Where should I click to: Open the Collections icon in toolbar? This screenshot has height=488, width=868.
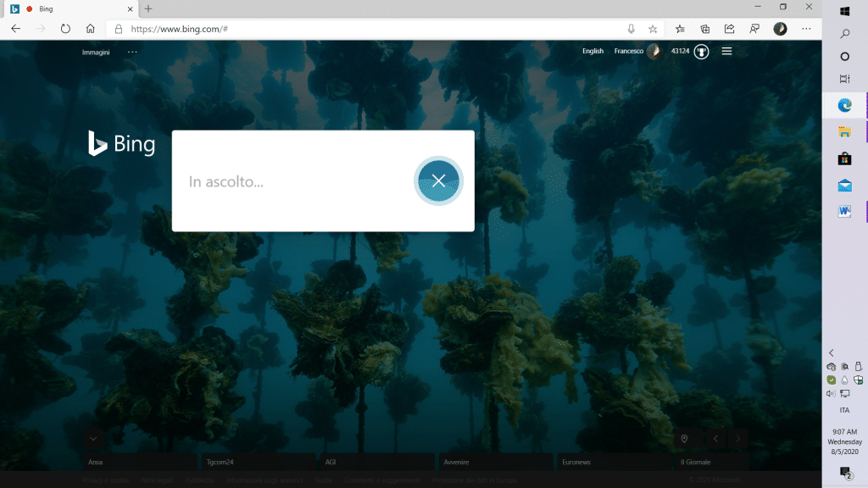(x=704, y=29)
